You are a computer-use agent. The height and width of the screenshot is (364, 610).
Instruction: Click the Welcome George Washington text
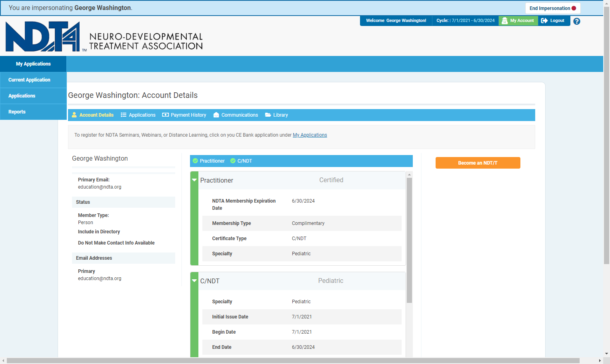tap(396, 21)
